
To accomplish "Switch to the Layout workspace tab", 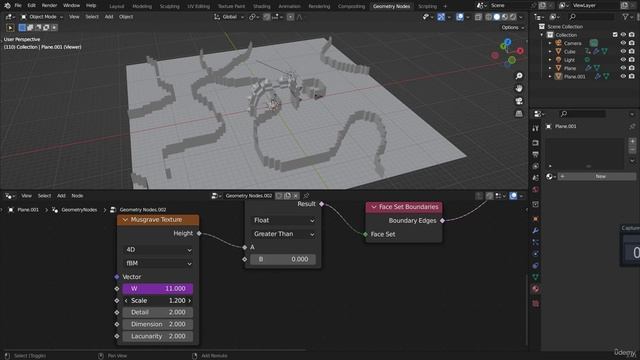I will click(x=116, y=6).
